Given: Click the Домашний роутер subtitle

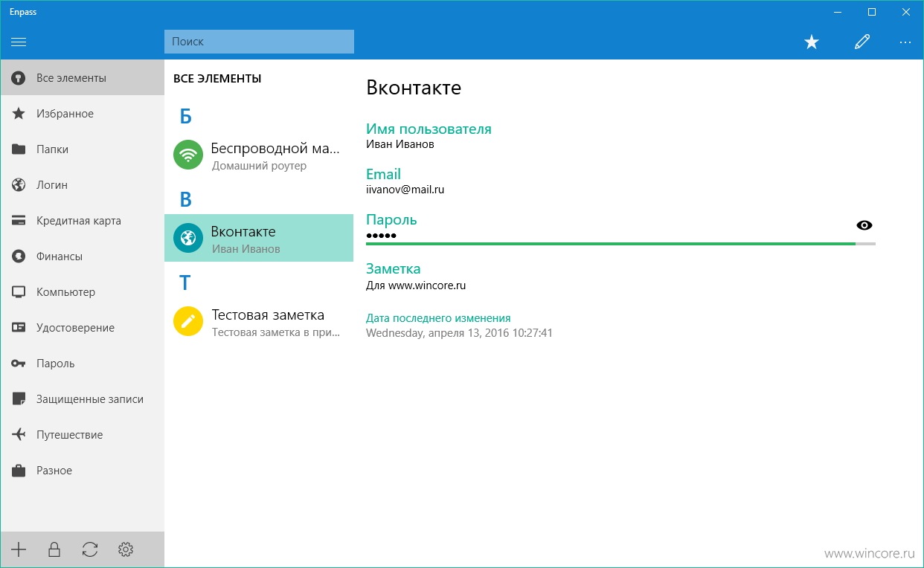Looking at the screenshot, I should (x=259, y=166).
